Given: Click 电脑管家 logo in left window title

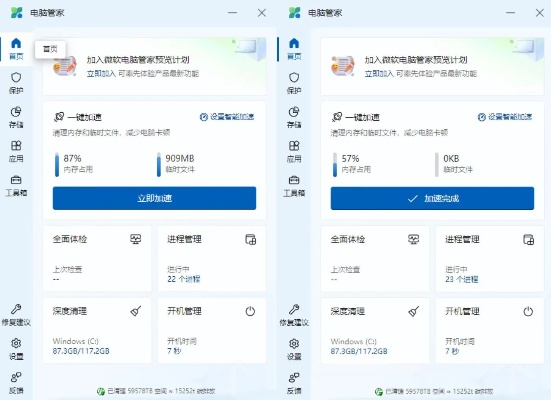Looking at the screenshot, I should coord(17,13).
